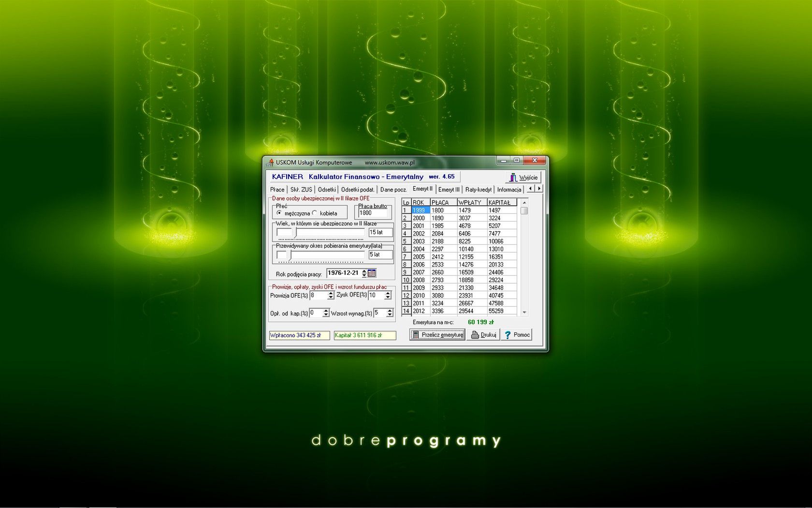Click the 15 lat age value field
This screenshot has width=812, height=508.
(380, 233)
